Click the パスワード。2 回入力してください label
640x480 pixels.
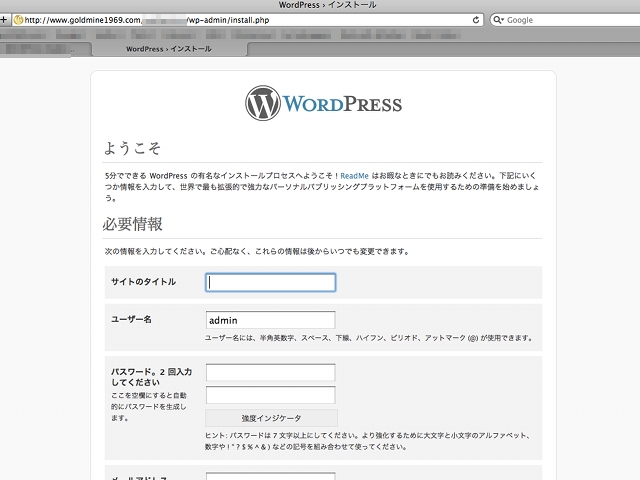tap(151, 377)
